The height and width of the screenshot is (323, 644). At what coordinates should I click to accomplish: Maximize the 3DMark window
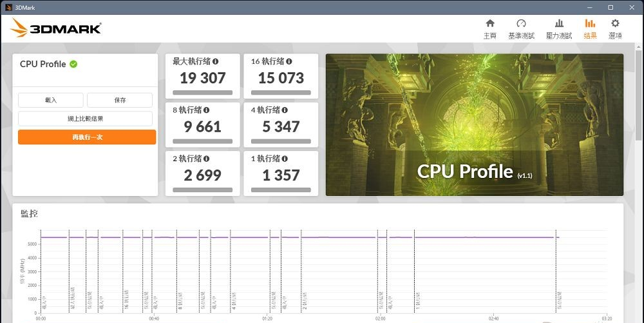(x=611, y=7)
